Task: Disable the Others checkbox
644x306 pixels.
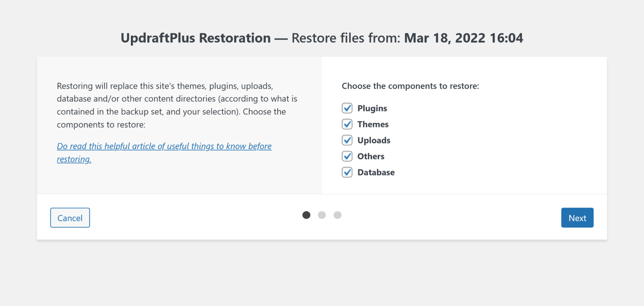Action: tap(347, 156)
